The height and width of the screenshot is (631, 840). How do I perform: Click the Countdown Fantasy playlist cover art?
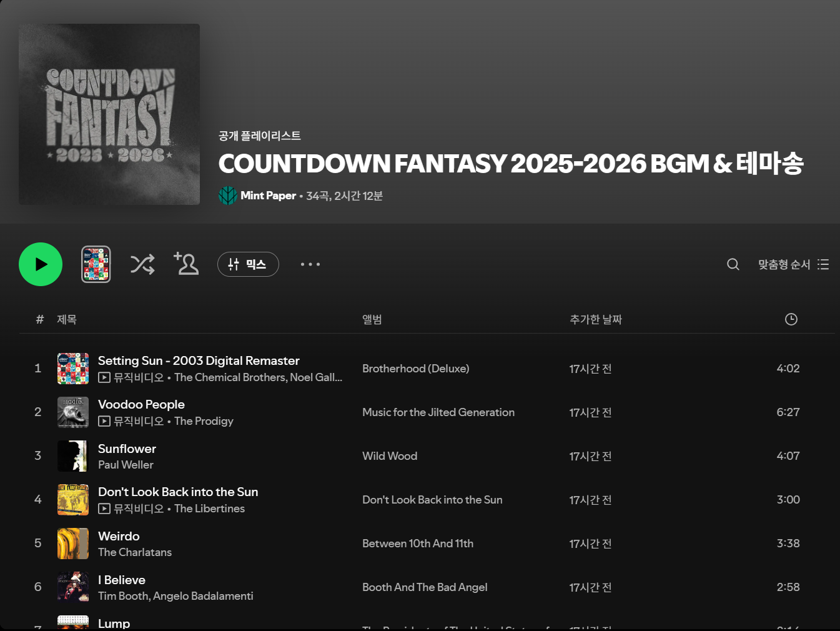click(109, 114)
